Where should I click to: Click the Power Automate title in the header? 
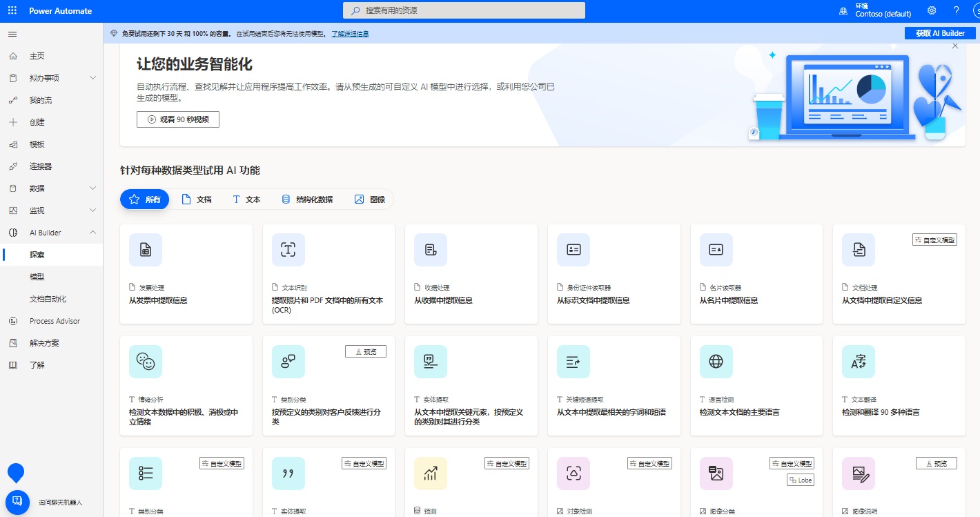(x=61, y=11)
